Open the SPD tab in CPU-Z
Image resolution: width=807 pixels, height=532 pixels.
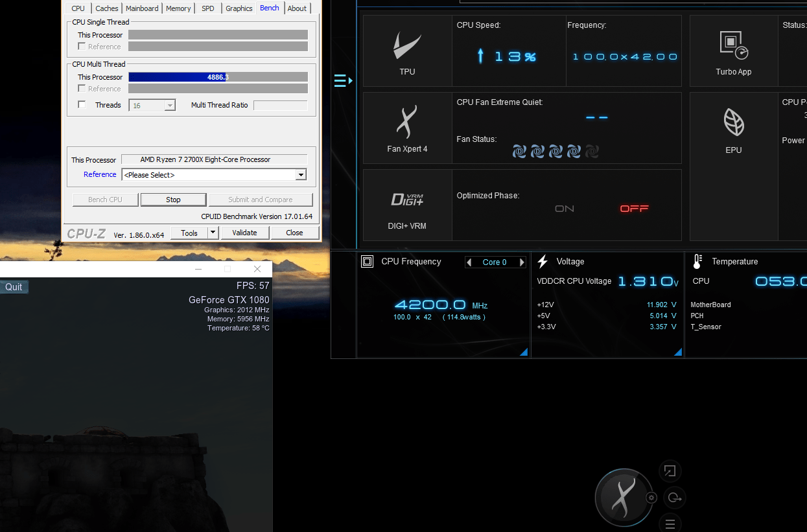click(207, 8)
